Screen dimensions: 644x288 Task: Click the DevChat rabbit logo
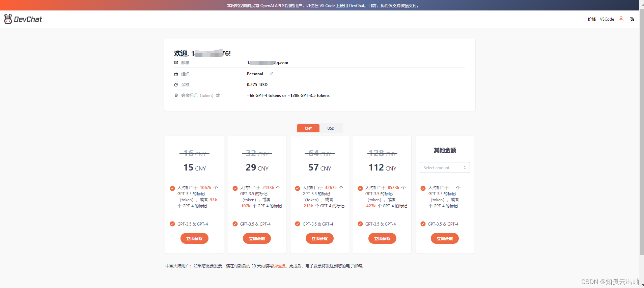(8, 19)
